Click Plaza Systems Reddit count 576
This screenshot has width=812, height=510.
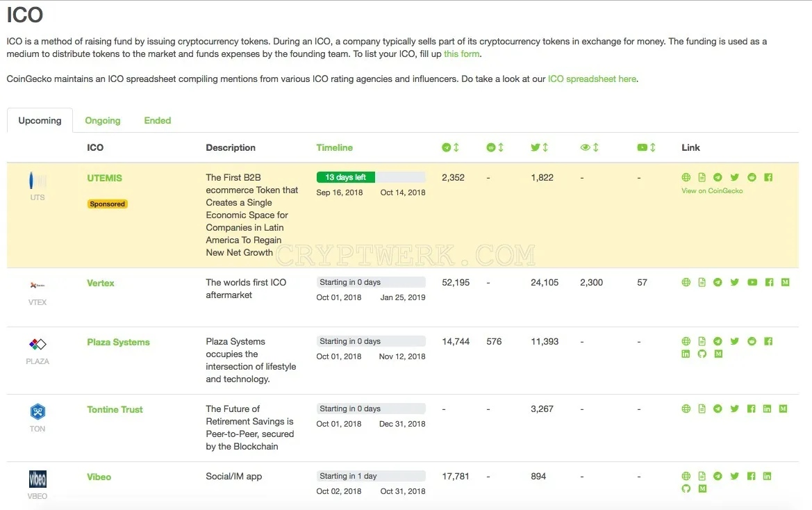pyautogui.click(x=494, y=342)
